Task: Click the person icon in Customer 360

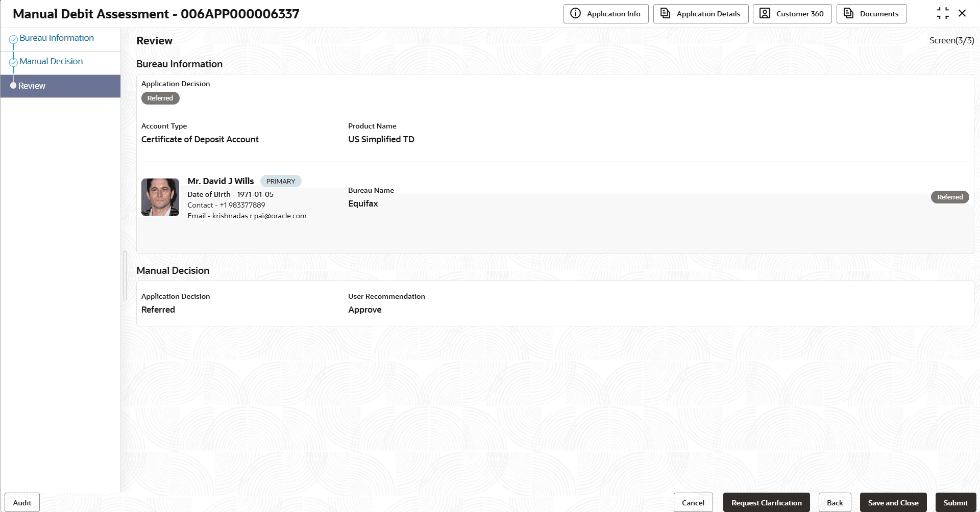Action: pyautogui.click(x=765, y=13)
